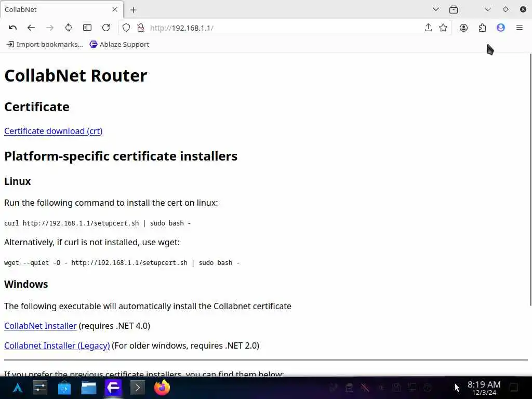Open the CollabNet Installer link
Image resolution: width=532 pixels, height=399 pixels.
pyautogui.click(x=41, y=326)
